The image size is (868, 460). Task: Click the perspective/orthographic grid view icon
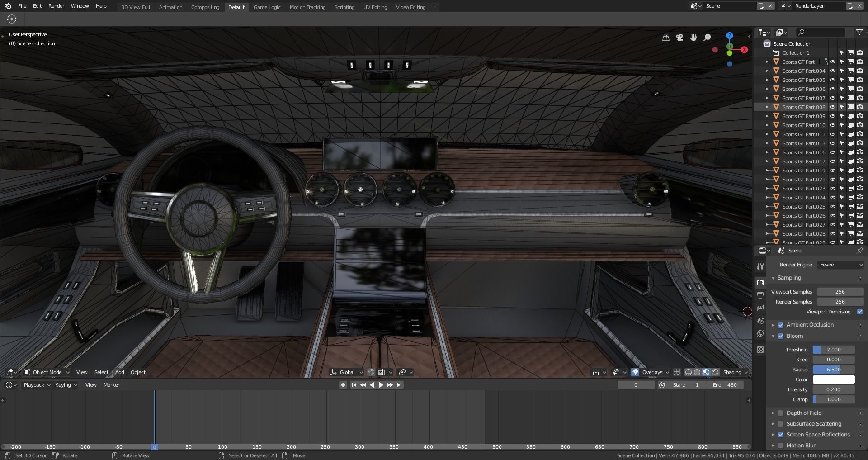click(x=666, y=38)
